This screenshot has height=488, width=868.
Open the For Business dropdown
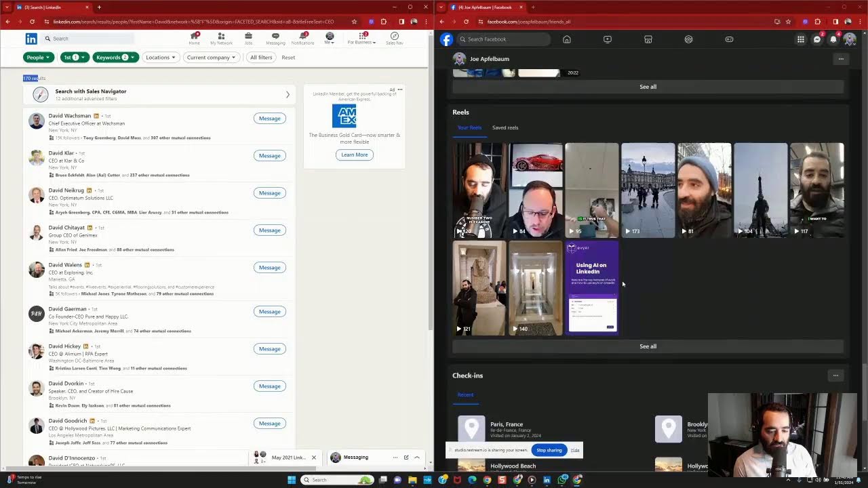pos(361,38)
